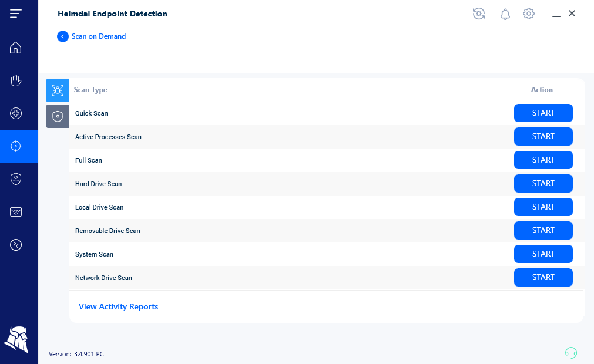Click the back arrow beside Scan on Demand
The width and height of the screenshot is (594, 364).
[x=62, y=36]
